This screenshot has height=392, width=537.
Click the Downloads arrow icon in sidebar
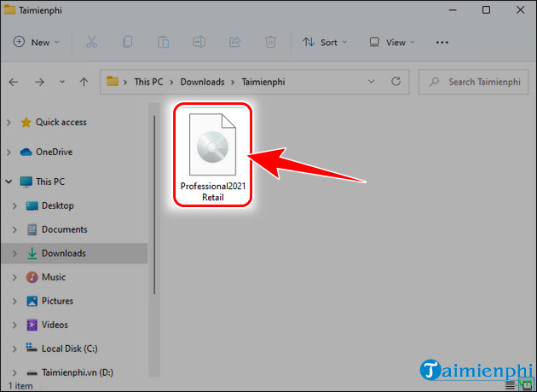(32, 253)
